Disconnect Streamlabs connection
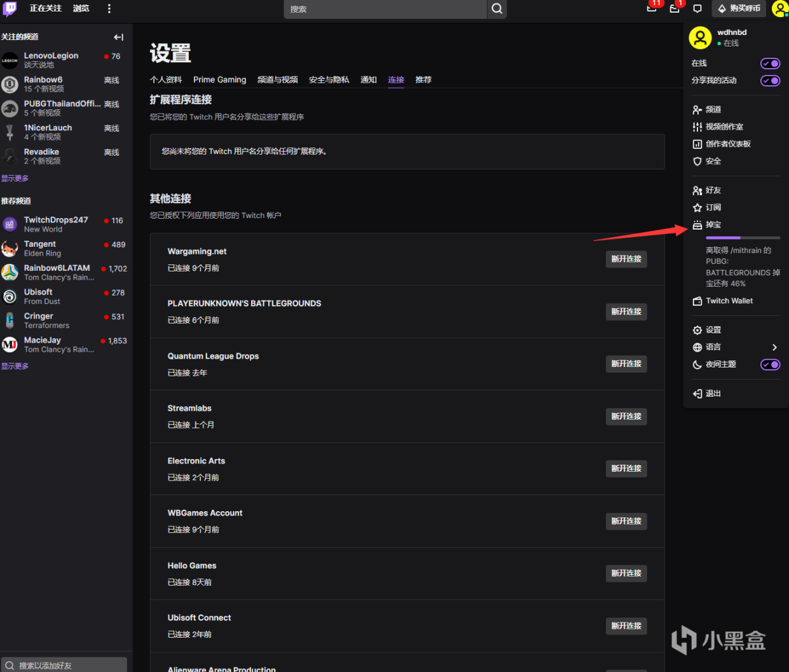Image resolution: width=789 pixels, height=672 pixels. 626,416
